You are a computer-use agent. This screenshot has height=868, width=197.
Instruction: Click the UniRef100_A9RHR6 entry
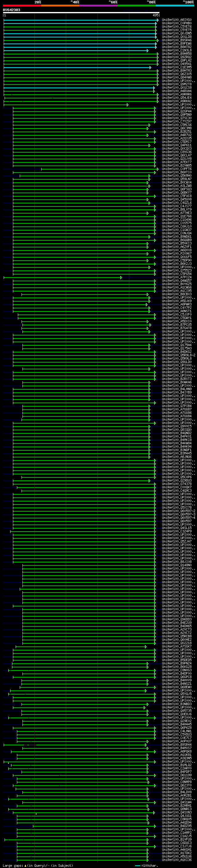pos(177,94)
